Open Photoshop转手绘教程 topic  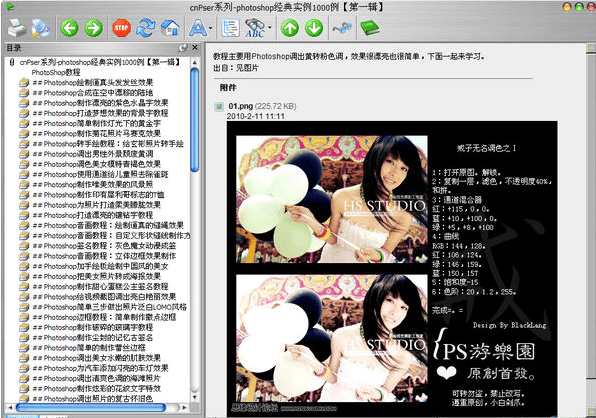[x=108, y=144]
